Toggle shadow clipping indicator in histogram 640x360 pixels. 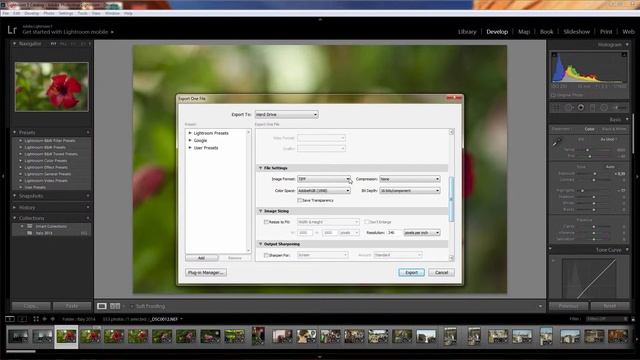[x=554, y=55]
